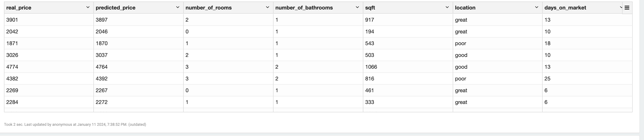Select the sqft column header label
This screenshot has height=140, width=644.
(x=370, y=8)
